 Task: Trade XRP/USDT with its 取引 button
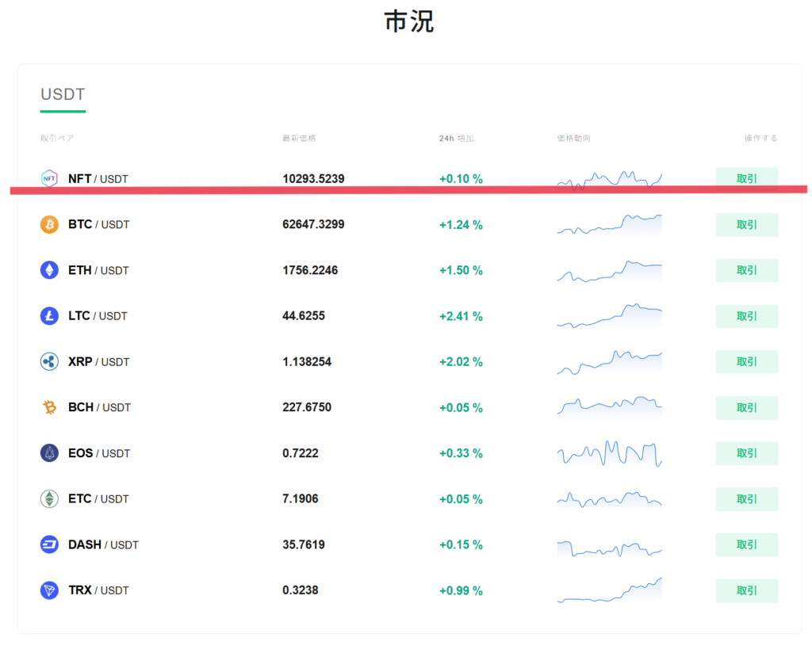tap(747, 362)
